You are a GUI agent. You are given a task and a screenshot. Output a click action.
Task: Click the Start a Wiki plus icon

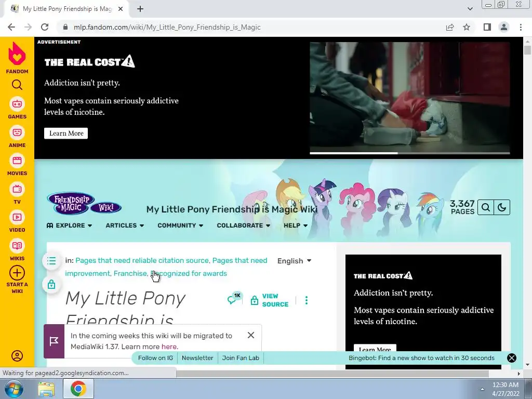pyautogui.click(x=17, y=273)
